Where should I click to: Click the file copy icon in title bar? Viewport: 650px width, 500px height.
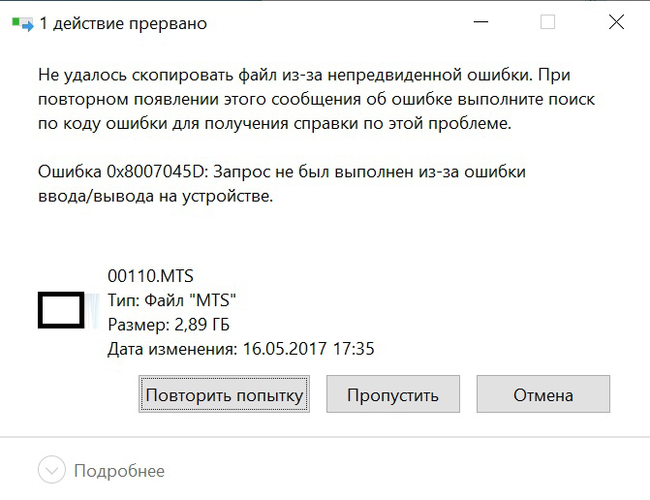tap(23, 24)
